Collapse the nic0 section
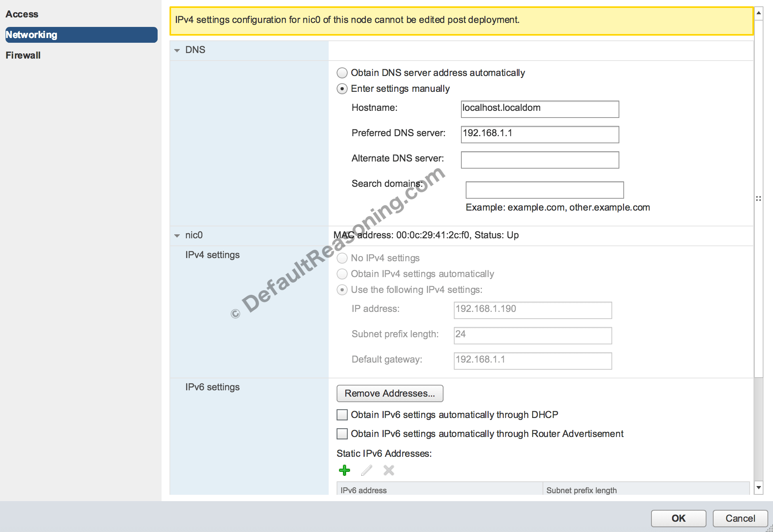 click(x=177, y=236)
